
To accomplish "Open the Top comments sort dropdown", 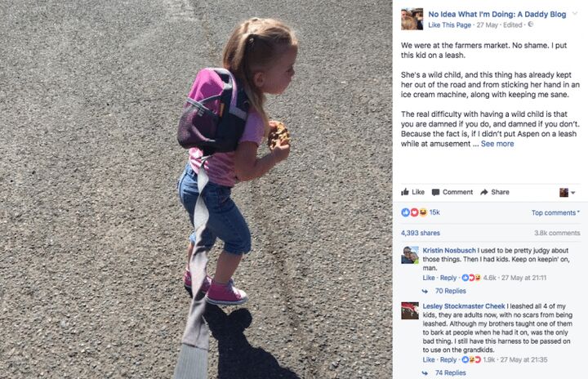I will [555, 212].
